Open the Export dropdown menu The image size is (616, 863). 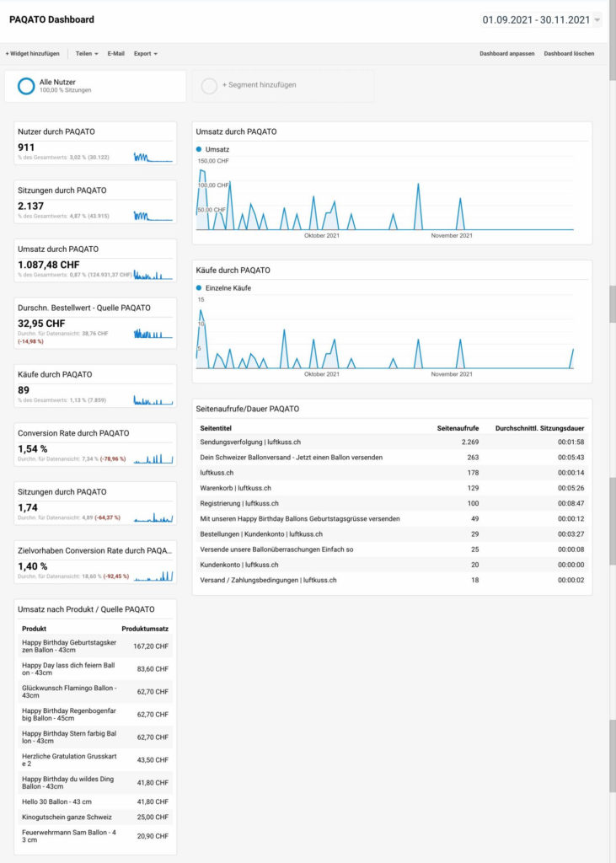coord(145,53)
